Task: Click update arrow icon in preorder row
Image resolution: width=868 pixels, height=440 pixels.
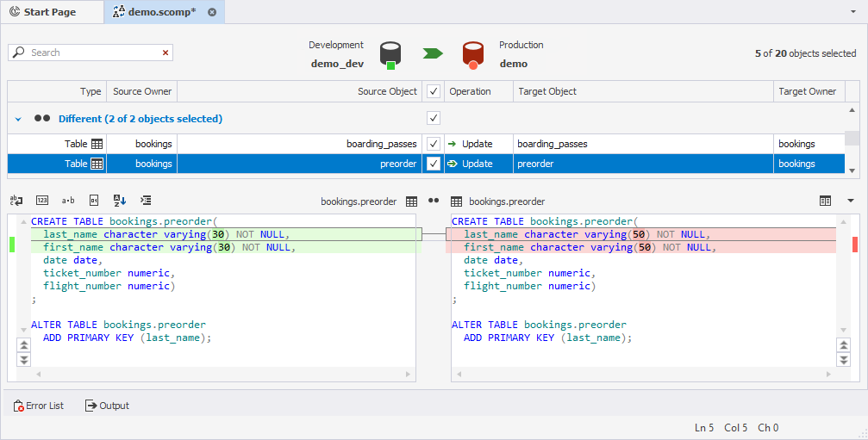Action: 453,164
